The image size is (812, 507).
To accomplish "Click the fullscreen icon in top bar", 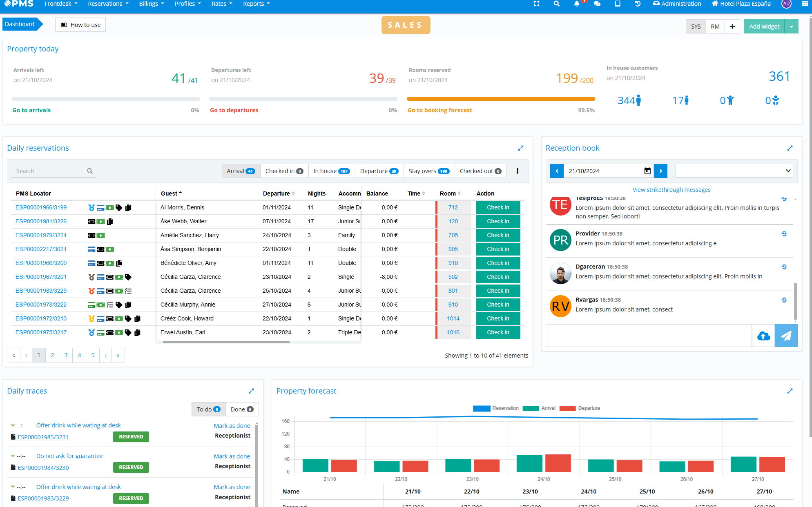I will point(536,4).
